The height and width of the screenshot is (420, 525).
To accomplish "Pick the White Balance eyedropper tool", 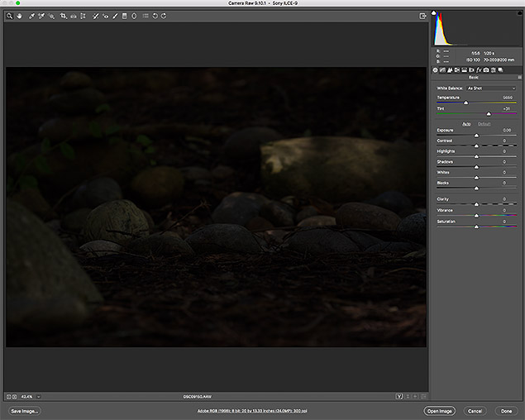I will (x=31, y=16).
